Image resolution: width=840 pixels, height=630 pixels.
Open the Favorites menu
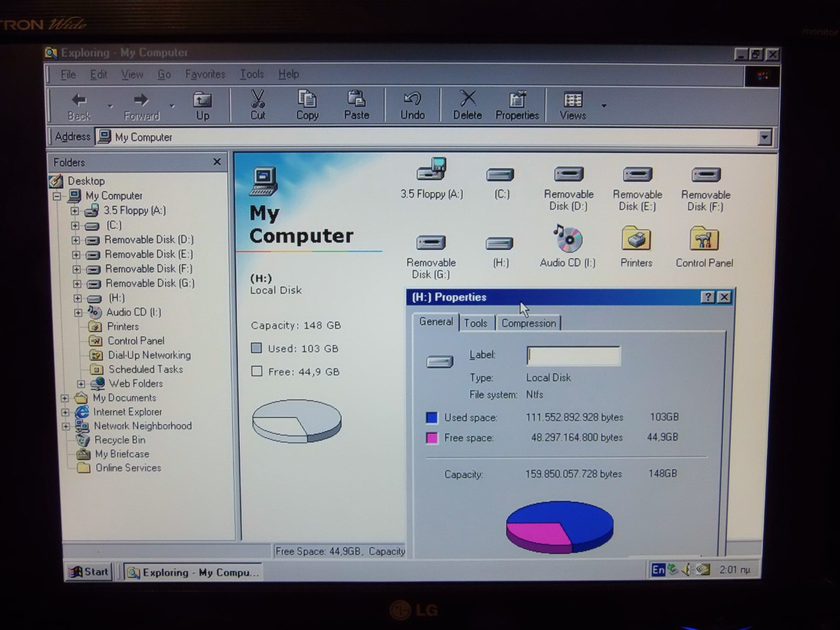click(x=205, y=75)
